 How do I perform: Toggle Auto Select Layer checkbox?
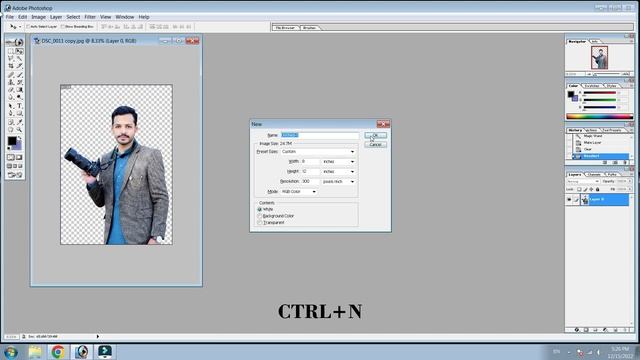(x=28, y=27)
